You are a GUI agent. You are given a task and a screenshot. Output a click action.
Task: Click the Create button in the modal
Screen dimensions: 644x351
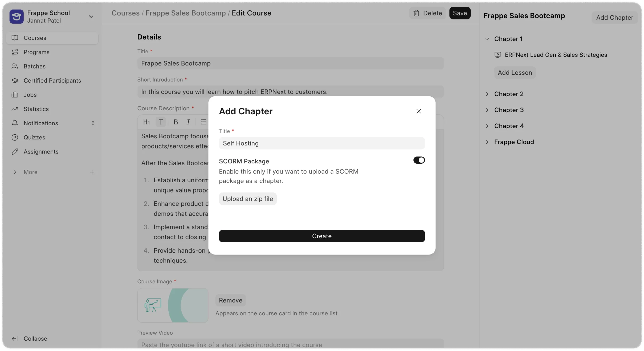click(x=322, y=236)
